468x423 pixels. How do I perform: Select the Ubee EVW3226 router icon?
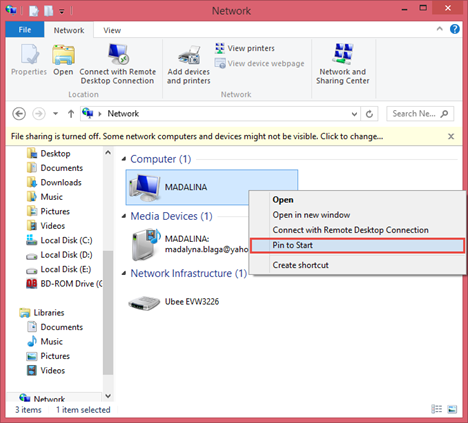144,302
